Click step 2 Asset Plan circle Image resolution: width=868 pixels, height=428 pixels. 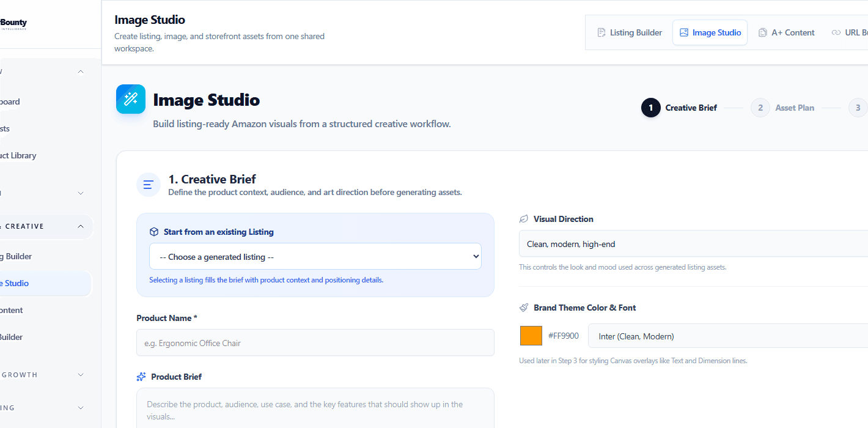coord(760,107)
